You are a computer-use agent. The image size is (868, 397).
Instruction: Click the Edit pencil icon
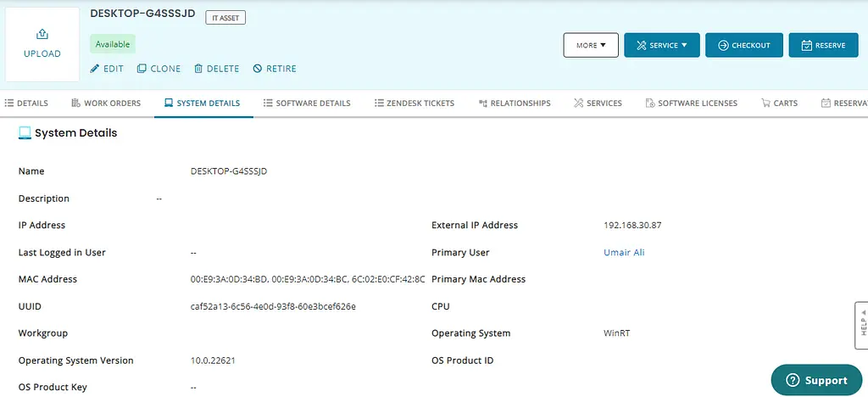coord(95,69)
